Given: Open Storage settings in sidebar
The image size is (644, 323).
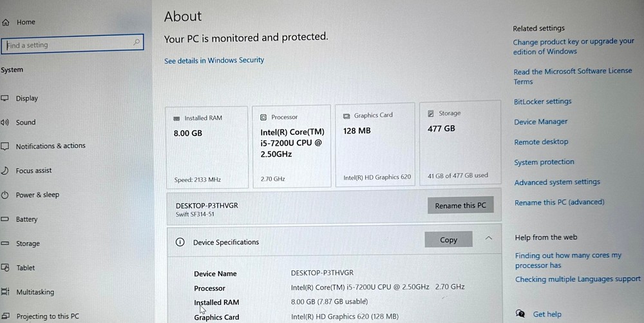Looking at the screenshot, I should click(x=28, y=244).
